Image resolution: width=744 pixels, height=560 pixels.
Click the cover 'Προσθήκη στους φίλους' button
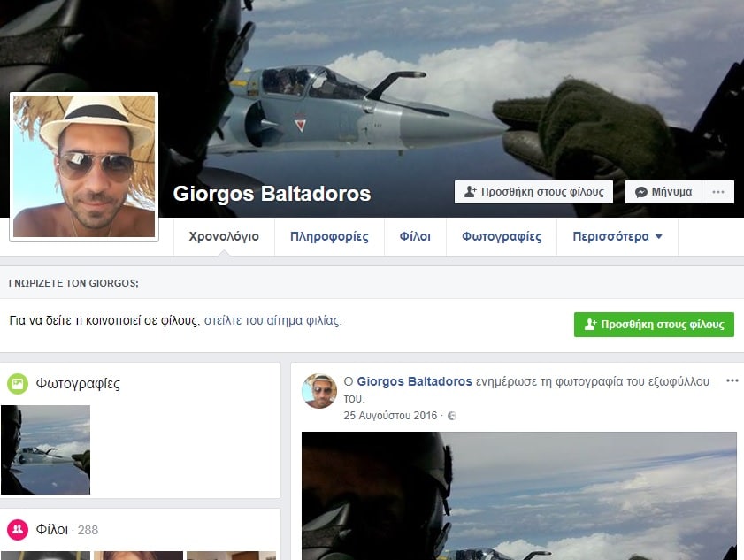[533, 192]
